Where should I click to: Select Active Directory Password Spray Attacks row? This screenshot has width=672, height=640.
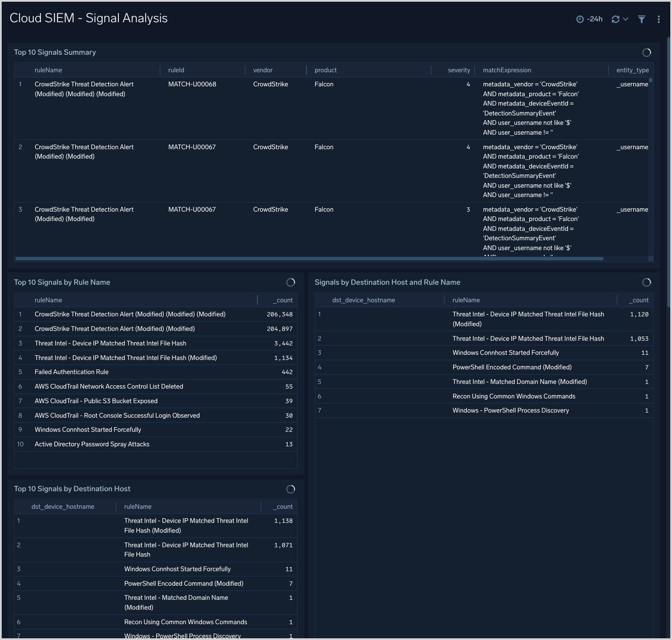click(92, 444)
